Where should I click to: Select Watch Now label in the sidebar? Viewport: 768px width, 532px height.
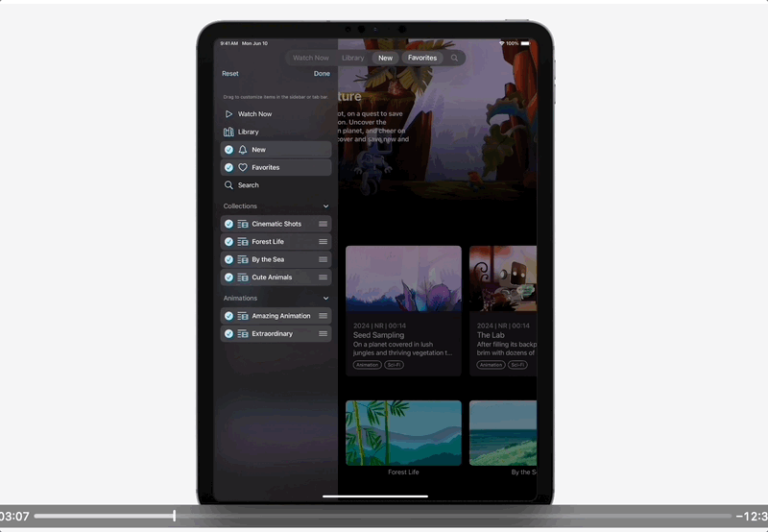click(254, 113)
